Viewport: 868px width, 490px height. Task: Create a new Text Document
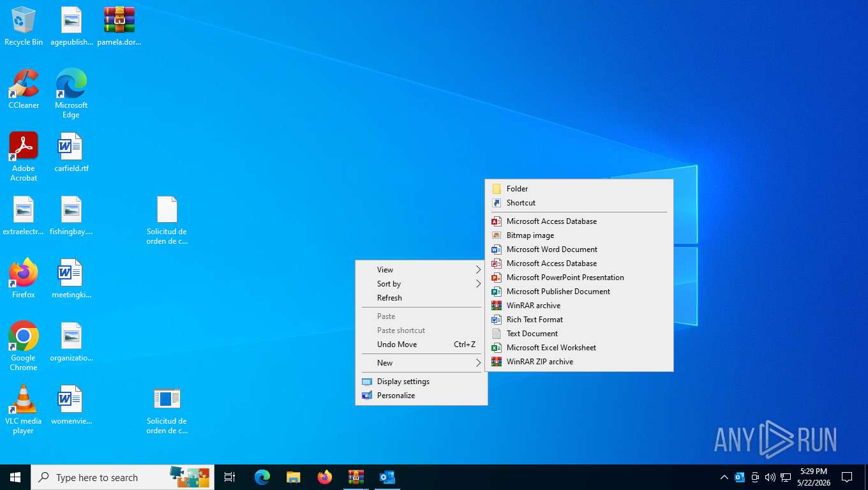[x=579, y=334]
